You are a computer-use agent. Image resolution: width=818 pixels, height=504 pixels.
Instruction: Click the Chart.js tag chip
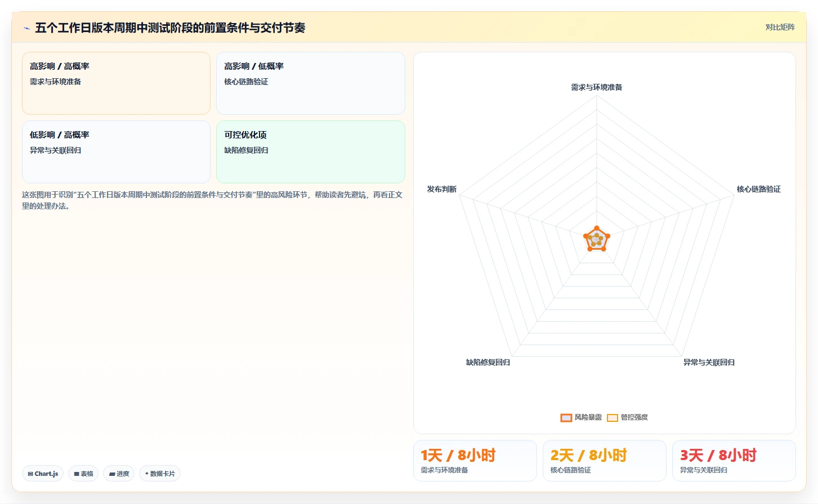43,474
